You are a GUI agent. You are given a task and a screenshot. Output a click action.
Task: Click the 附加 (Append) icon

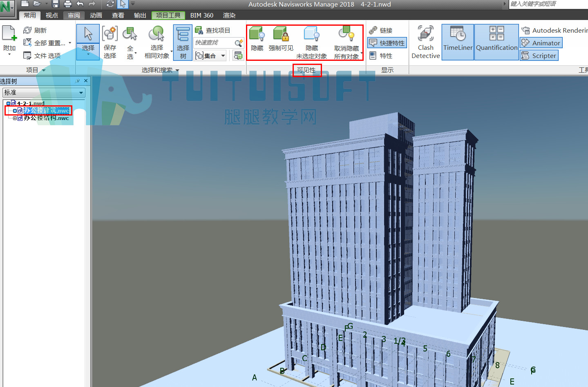pos(9,33)
